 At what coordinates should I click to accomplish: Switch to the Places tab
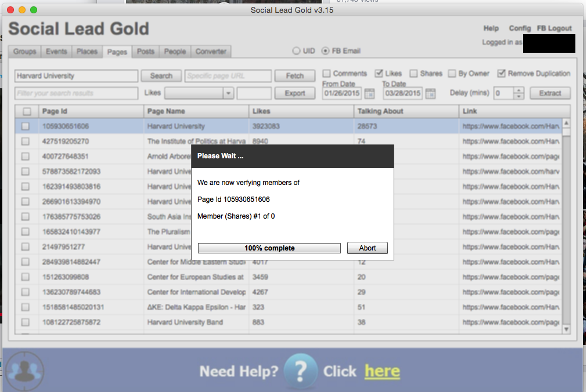[87, 51]
